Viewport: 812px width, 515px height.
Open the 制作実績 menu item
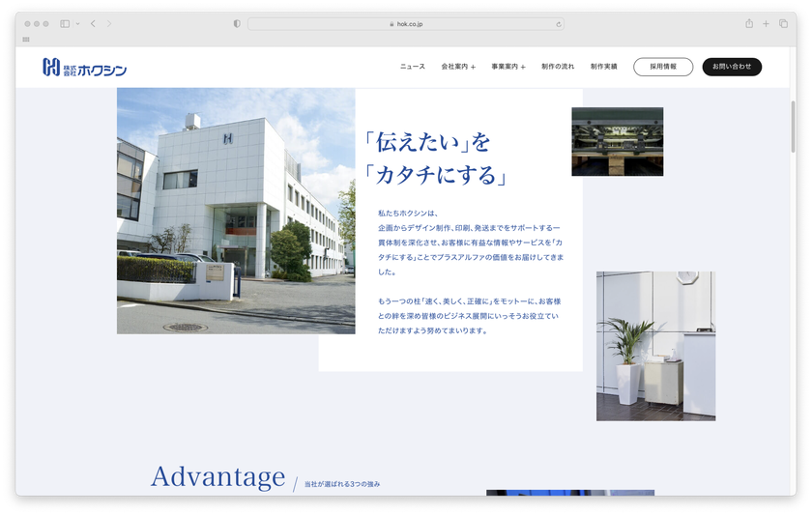603,67
